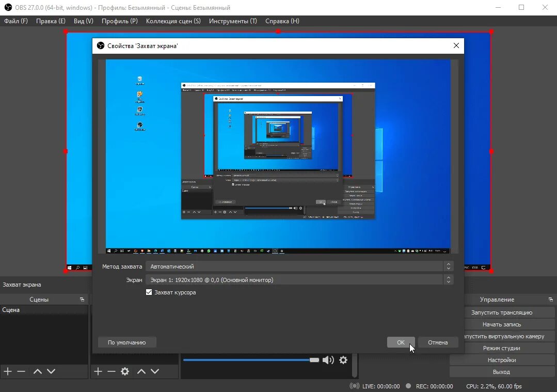Open source properties via the sources toolbar gear
Viewport: 557px width, 392px height.
click(125, 371)
